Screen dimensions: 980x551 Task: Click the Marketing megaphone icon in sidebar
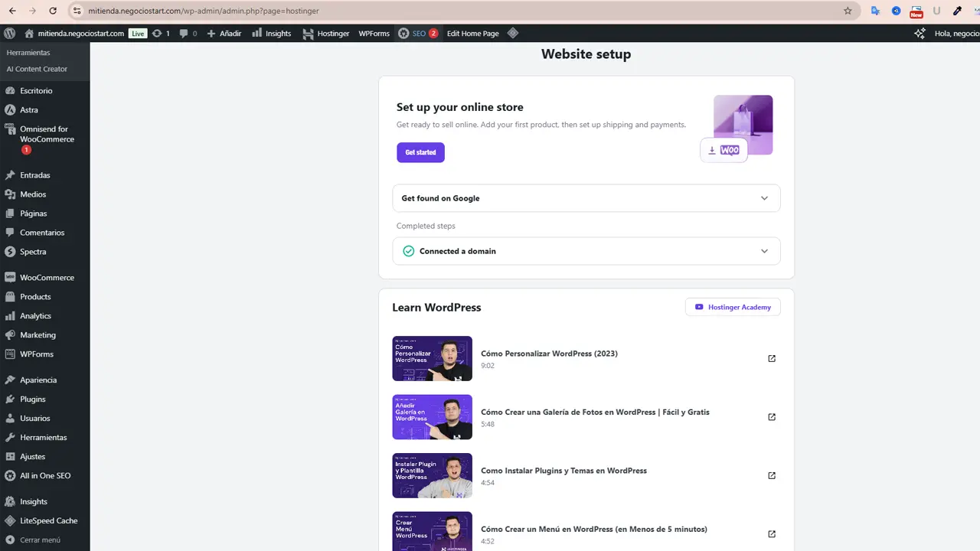click(10, 335)
